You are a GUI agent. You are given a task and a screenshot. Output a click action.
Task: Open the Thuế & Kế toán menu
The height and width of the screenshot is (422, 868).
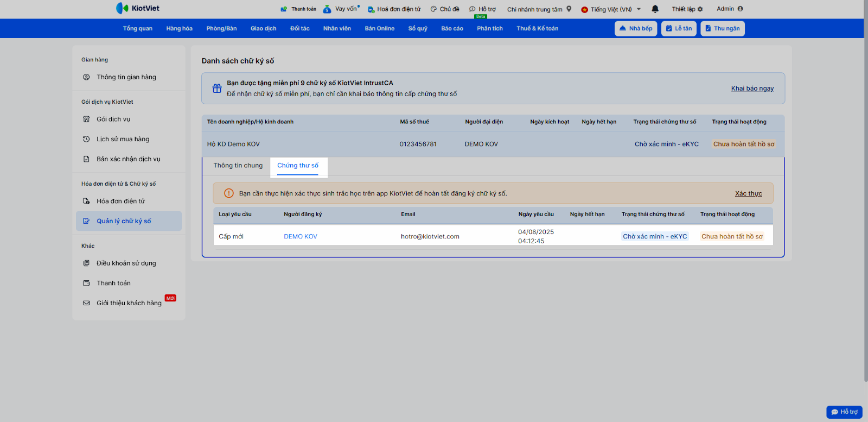(x=537, y=28)
